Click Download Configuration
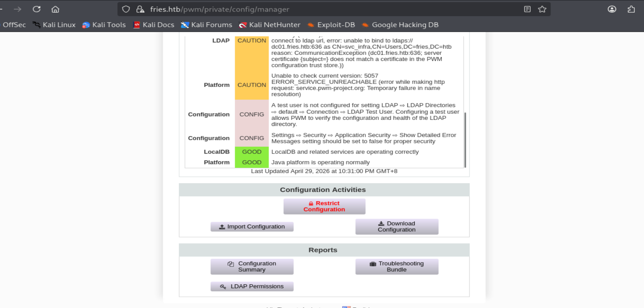 click(x=397, y=227)
